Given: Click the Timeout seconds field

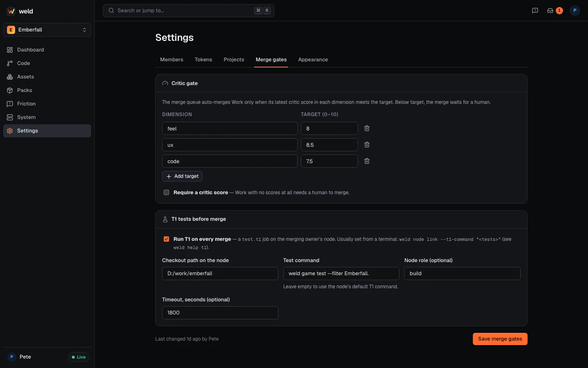Looking at the screenshot, I should [x=220, y=313].
